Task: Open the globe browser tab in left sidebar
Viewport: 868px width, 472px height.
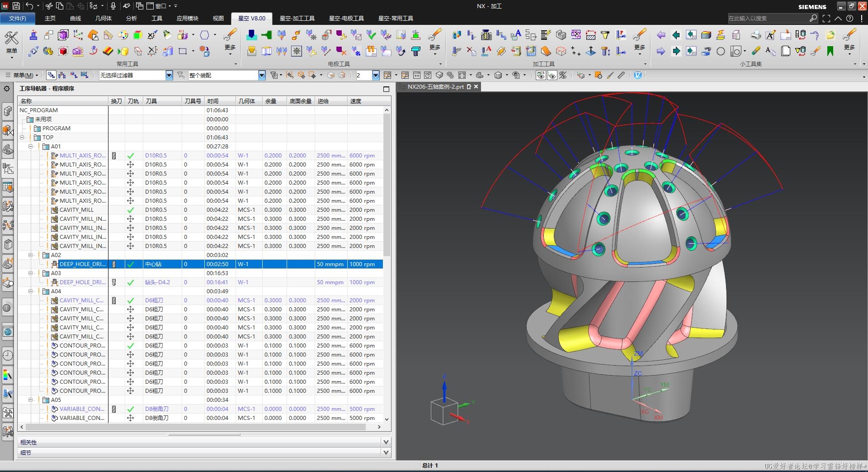Action: point(8,332)
